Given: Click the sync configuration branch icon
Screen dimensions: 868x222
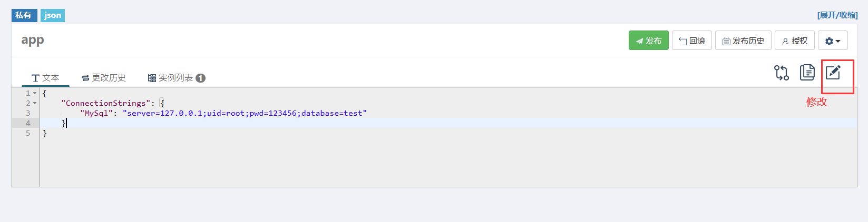Looking at the screenshot, I should tap(782, 73).
